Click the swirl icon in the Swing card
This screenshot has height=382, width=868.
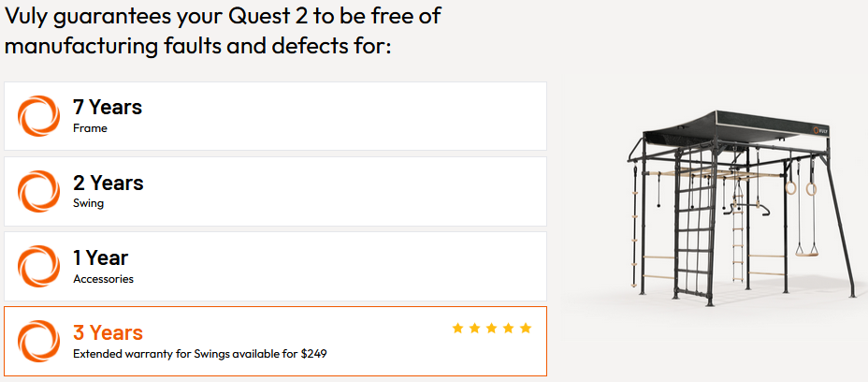[x=38, y=191]
